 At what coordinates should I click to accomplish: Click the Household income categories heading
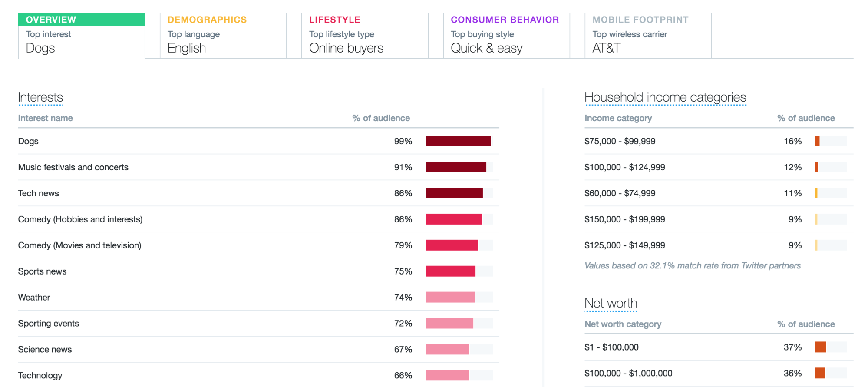665,97
